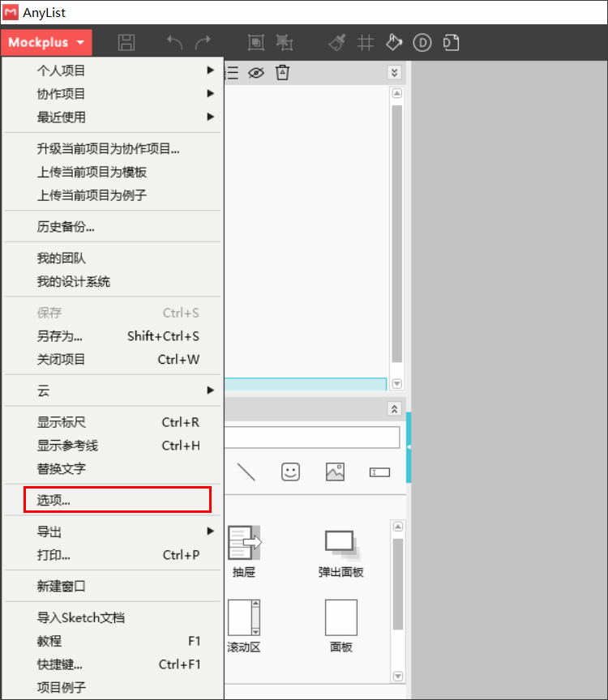The width and height of the screenshot is (608, 700).
Task: Choose 导入Sketch文档 menu item
Action: tap(113, 618)
